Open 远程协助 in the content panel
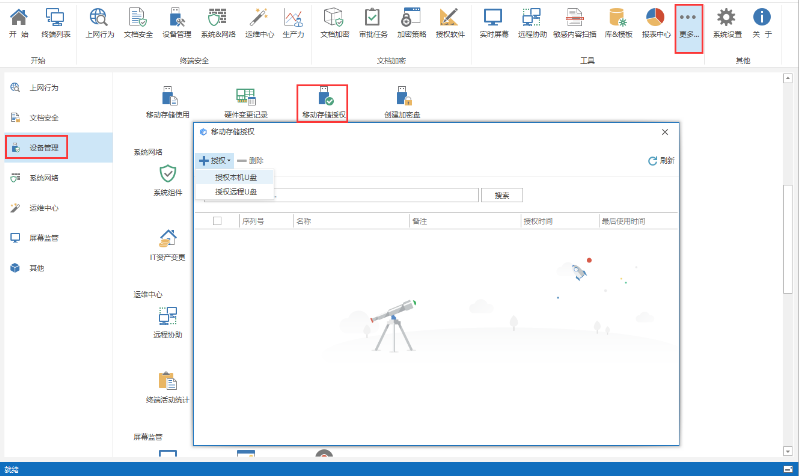The image size is (799, 476). [168, 323]
